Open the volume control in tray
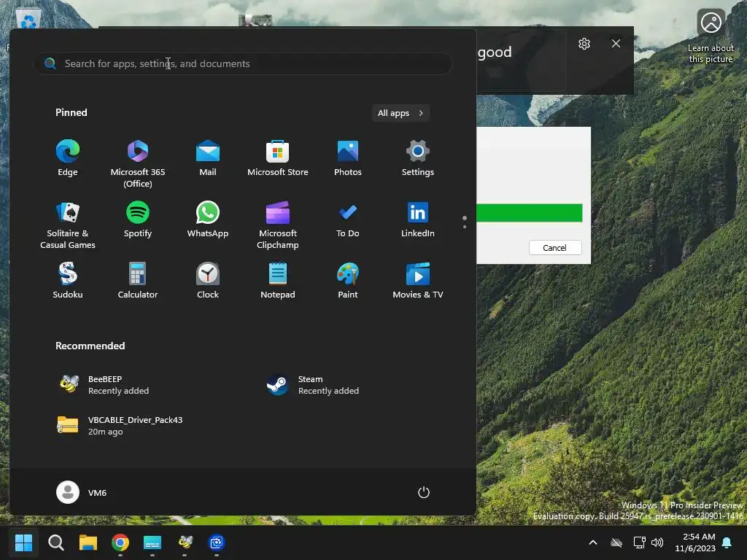 point(657,542)
